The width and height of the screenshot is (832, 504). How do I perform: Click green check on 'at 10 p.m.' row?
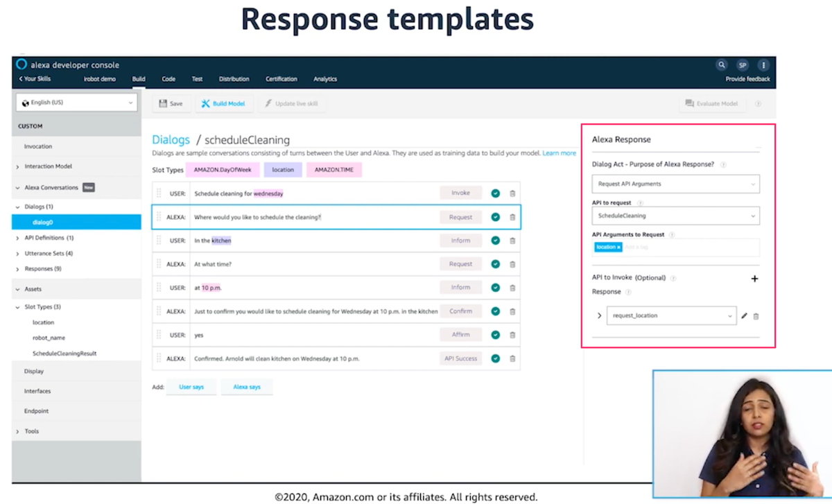click(x=495, y=288)
